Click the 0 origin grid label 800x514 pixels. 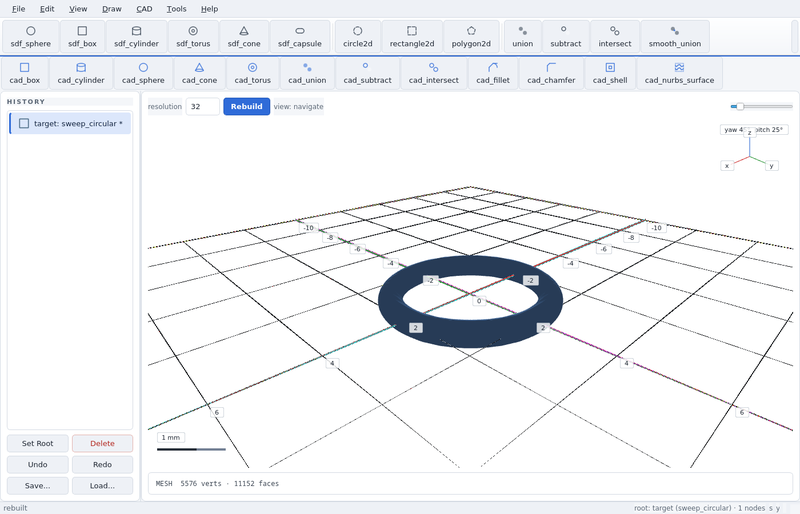click(x=479, y=301)
